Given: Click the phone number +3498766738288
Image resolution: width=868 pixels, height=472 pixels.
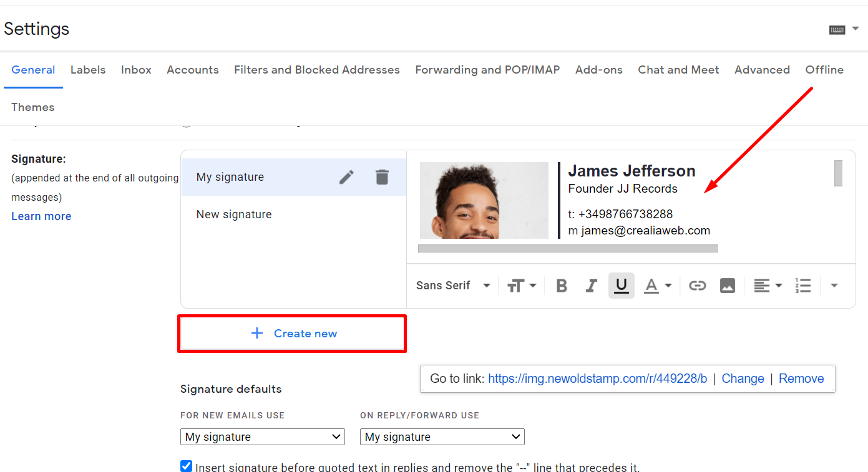Looking at the screenshot, I should 625,214.
